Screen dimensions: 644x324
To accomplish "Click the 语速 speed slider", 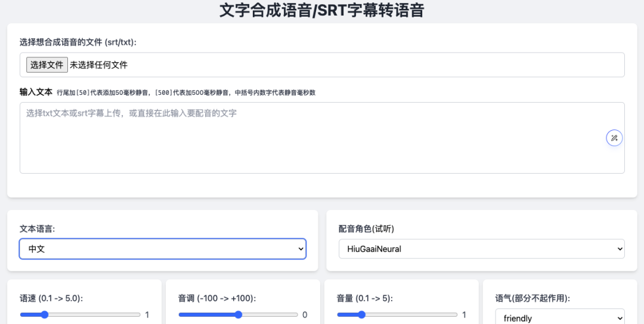I will point(80,315).
